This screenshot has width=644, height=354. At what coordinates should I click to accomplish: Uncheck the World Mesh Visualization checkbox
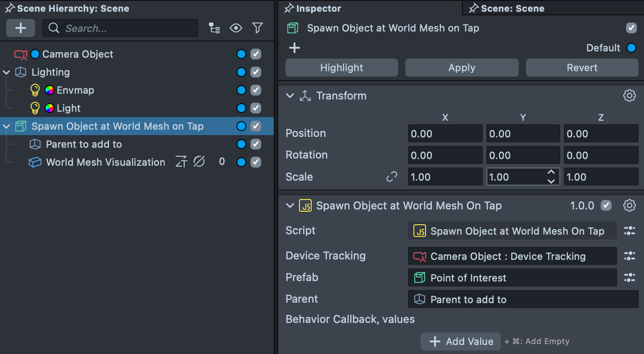256,162
